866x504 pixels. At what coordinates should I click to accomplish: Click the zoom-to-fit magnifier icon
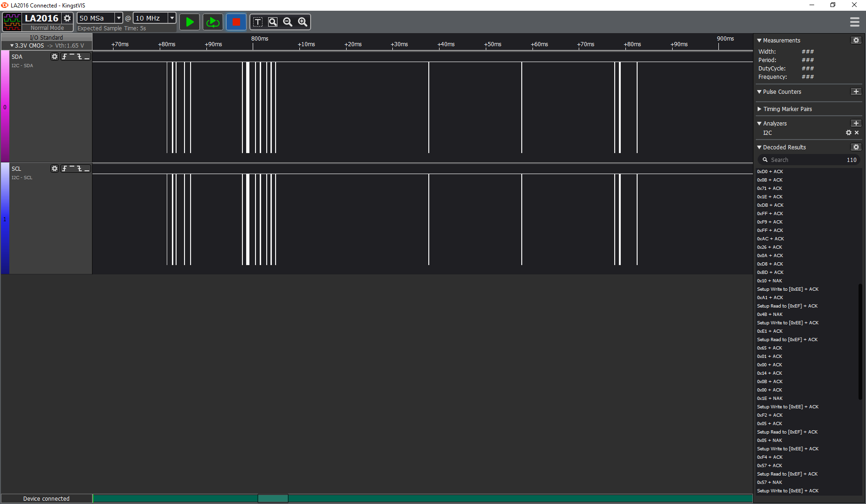coord(273,22)
